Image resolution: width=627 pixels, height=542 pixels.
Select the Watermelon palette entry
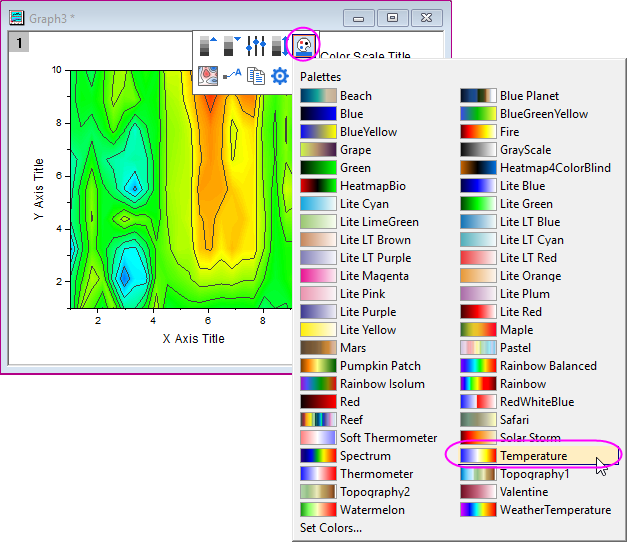(374, 510)
